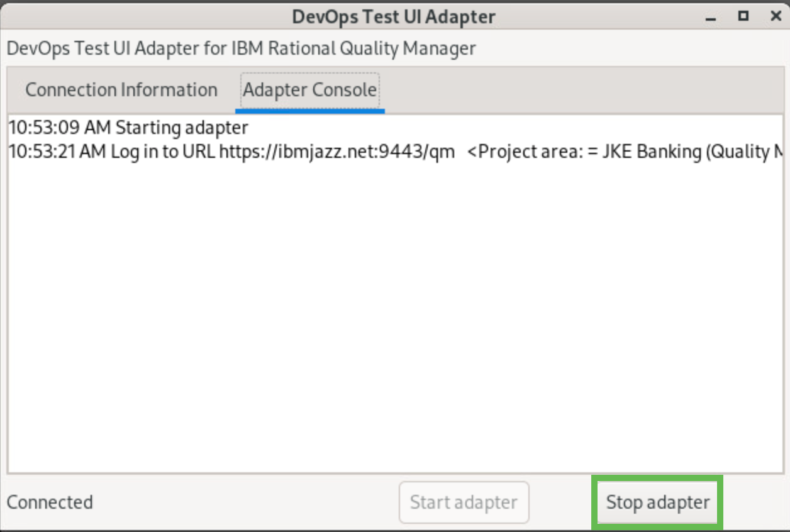This screenshot has width=790, height=532.
Task: Click the blank area of the console log
Action: coord(390,314)
